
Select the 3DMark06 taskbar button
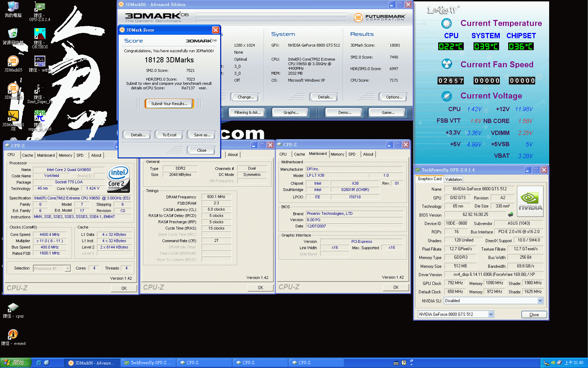92,363
